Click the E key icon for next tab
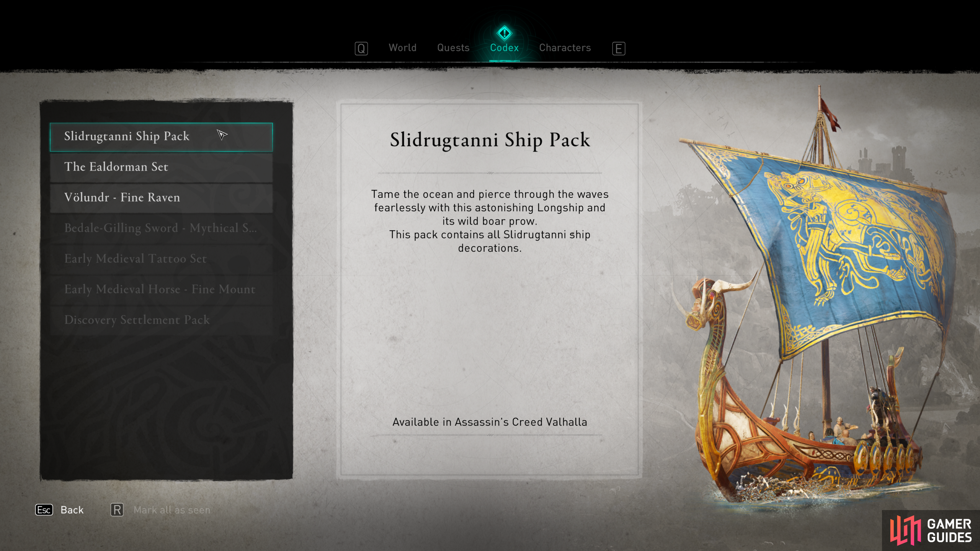Screen dimensions: 980x551 [618, 49]
